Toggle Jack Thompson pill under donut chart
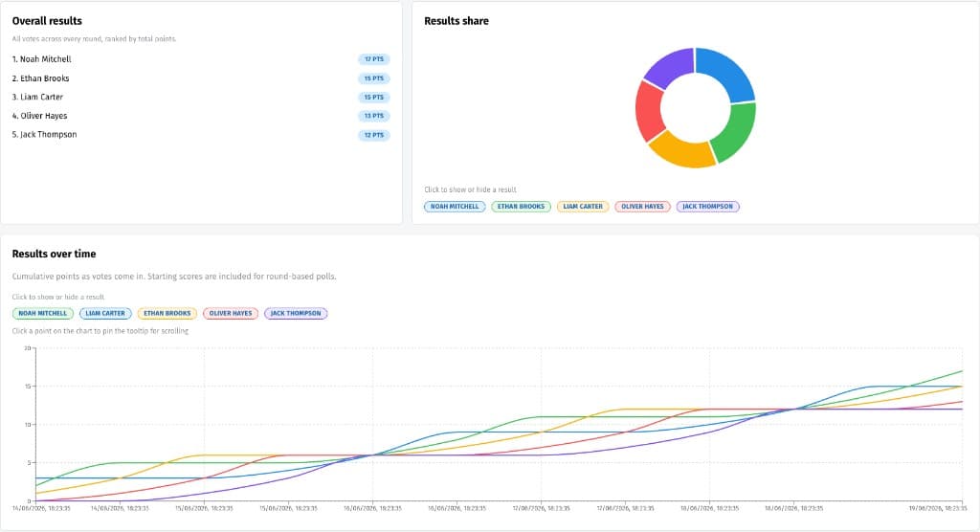This screenshot has height=532, width=980. [x=707, y=207]
